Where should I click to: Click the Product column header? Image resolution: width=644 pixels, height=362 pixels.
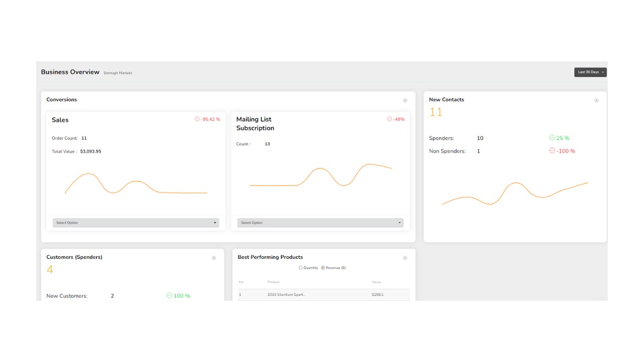(x=273, y=282)
